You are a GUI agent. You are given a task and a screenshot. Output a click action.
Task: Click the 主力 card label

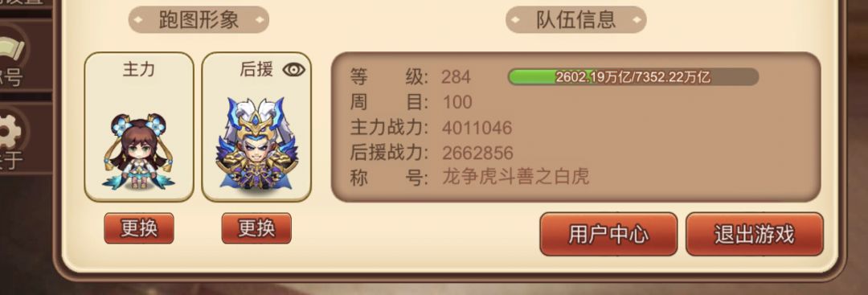pos(138,69)
